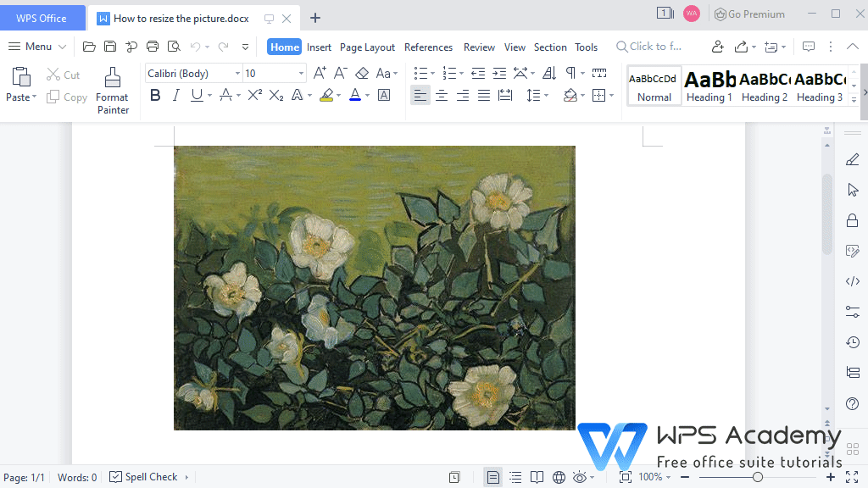Decrease font size with A- icon
The image size is (868, 488).
click(x=341, y=73)
